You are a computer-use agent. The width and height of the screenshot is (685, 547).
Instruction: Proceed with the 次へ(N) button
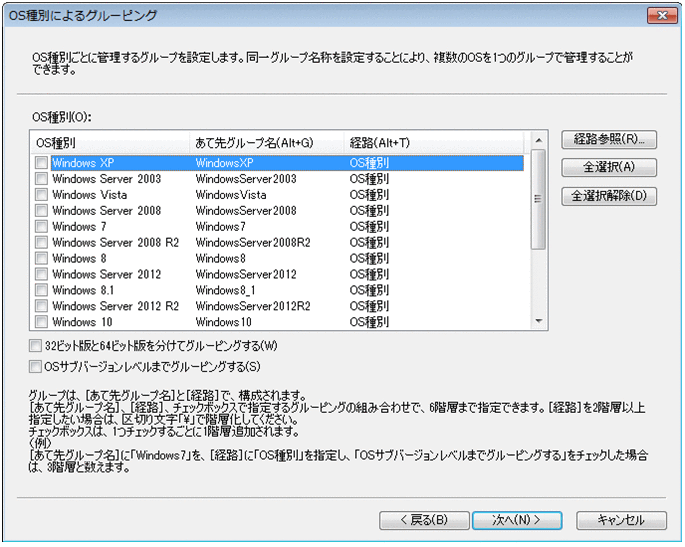517,520
